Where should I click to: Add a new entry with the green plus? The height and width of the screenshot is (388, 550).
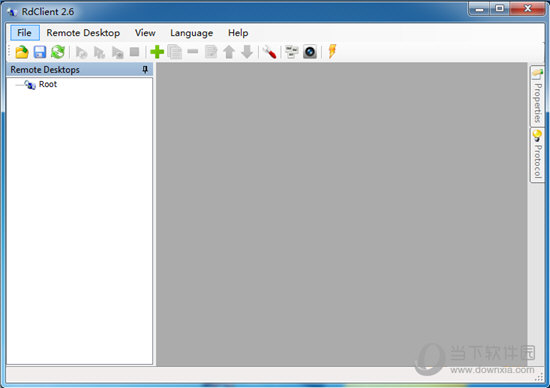click(x=157, y=52)
